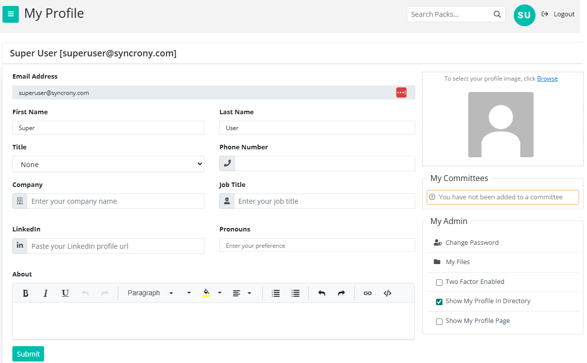Expand the alignment options dropdown arrow

click(x=249, y=293)
